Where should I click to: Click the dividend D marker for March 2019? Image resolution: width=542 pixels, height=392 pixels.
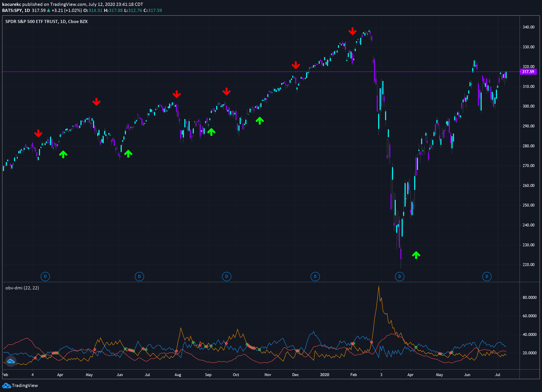45,276
